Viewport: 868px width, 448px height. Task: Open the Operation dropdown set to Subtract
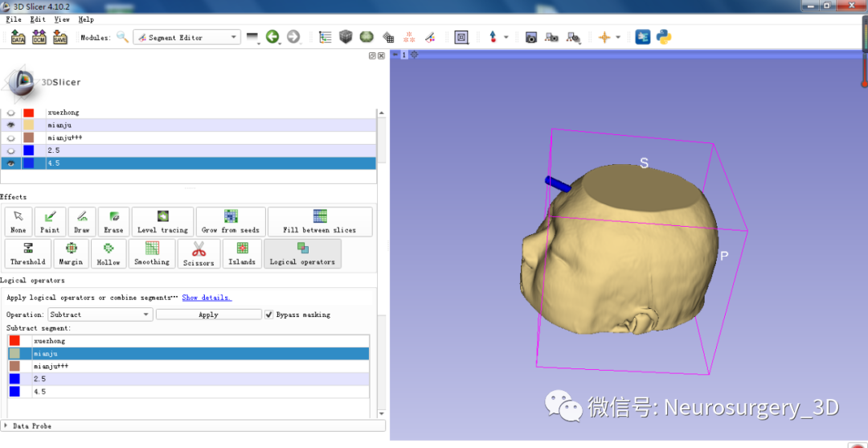point(100,314)
